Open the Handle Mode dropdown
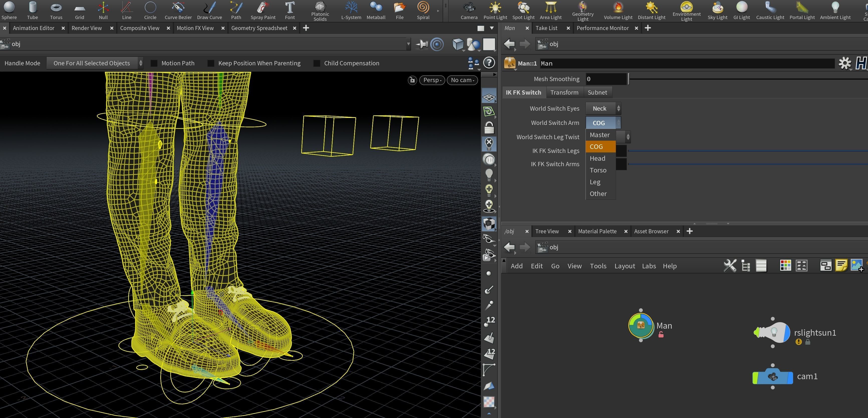The width and height of the screenshot is (868, 418). (95, 63)
